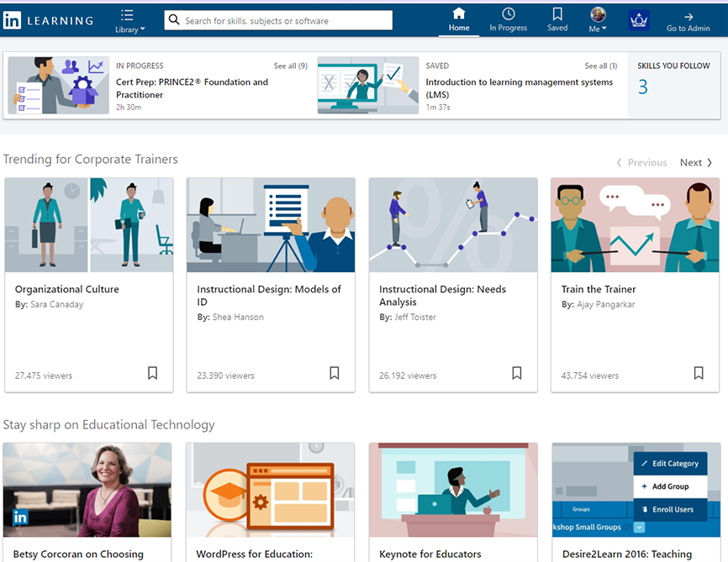Viewport: 728px width, 562px height.
Task: Click '26,192 viewers' on Needs Analysis
Action: pos(408,376)
